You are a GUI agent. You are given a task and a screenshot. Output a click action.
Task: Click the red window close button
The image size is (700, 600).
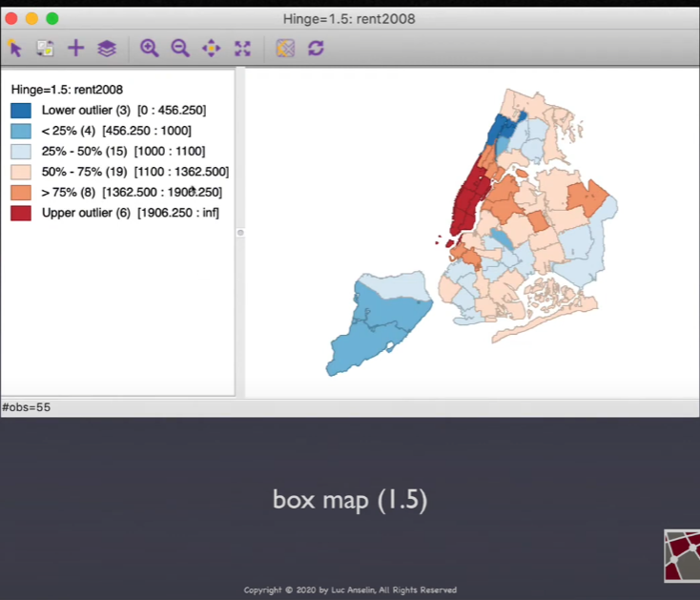click(11, 19)
